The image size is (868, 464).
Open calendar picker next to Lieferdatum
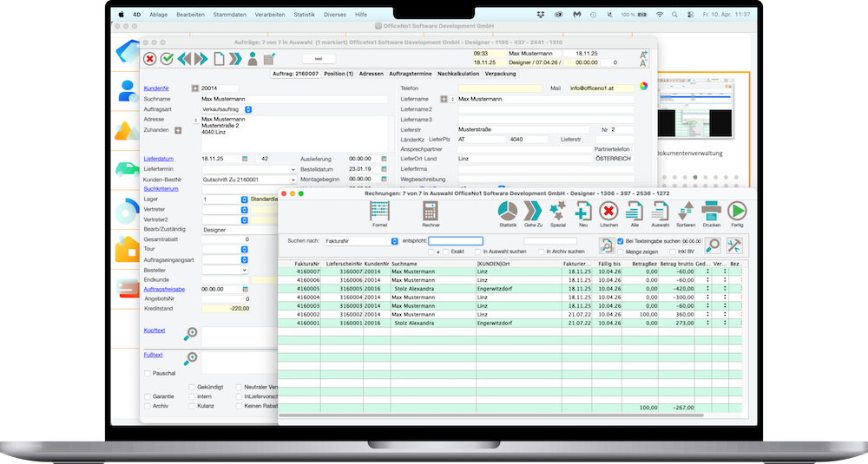245,159
